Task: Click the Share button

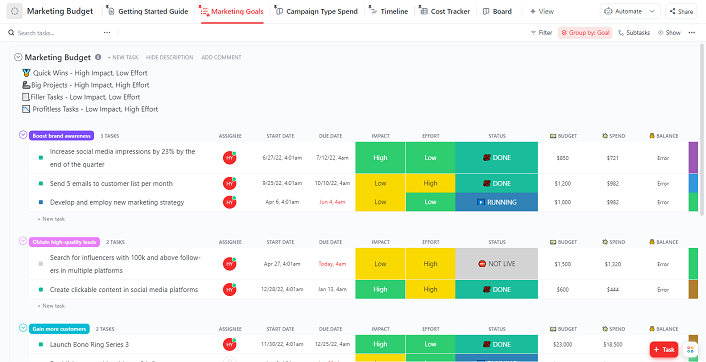Action: pyautogui.click(x=681, y=11)
